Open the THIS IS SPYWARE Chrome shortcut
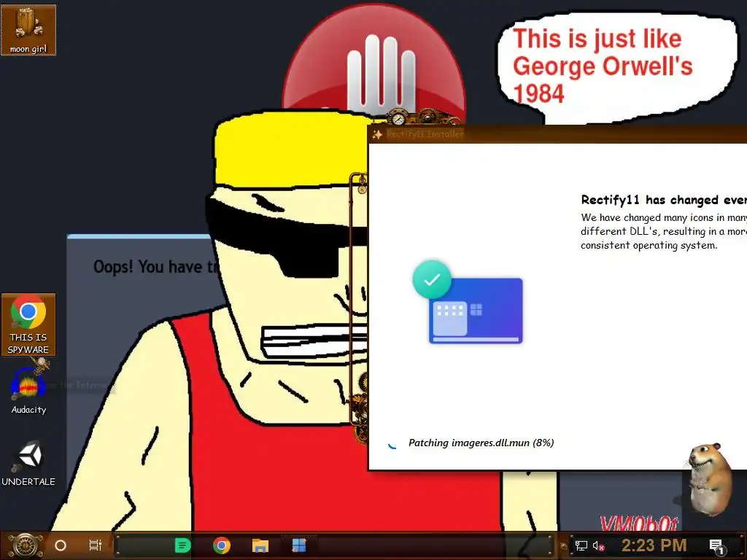 (28, 324)
